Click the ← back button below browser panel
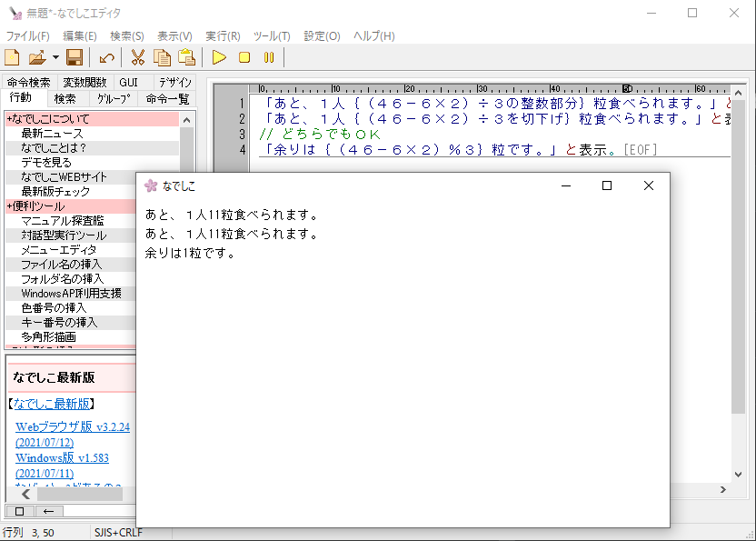Viewport: 756px width, 541px height. 49,511
